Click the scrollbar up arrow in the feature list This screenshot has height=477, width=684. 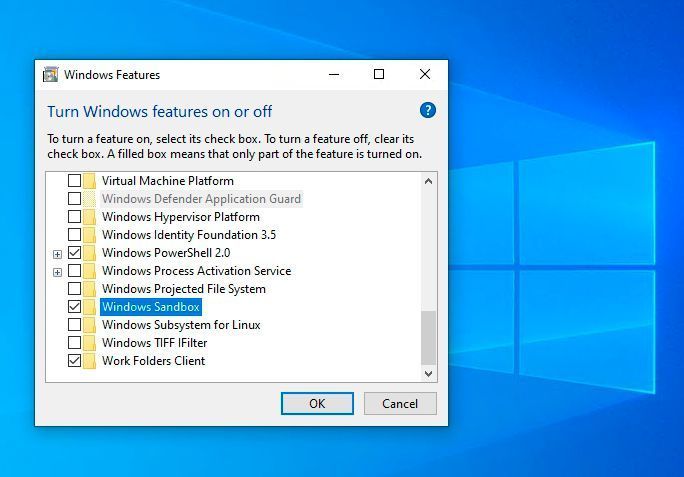coord(428,181)
